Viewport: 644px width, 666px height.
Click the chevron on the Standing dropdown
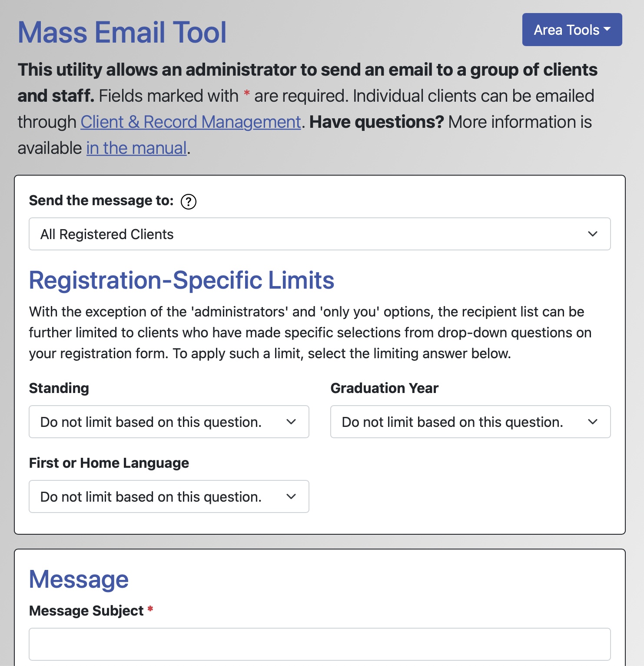292,422
